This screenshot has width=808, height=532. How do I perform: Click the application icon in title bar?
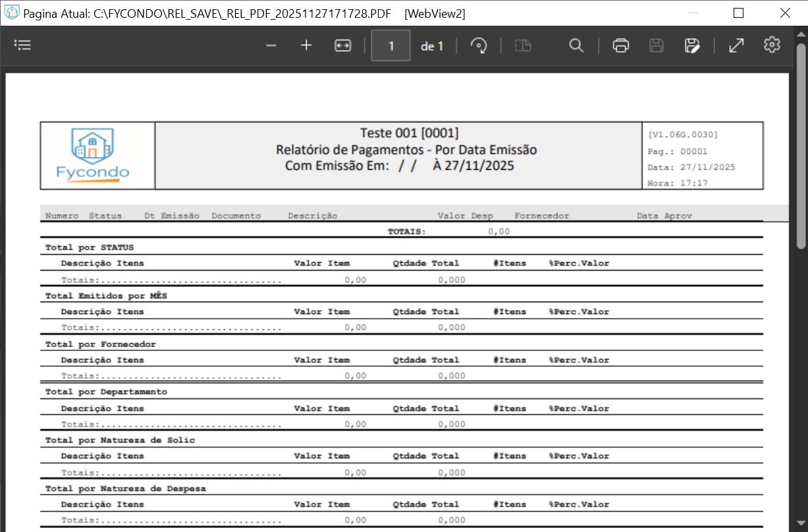point(12,13)
